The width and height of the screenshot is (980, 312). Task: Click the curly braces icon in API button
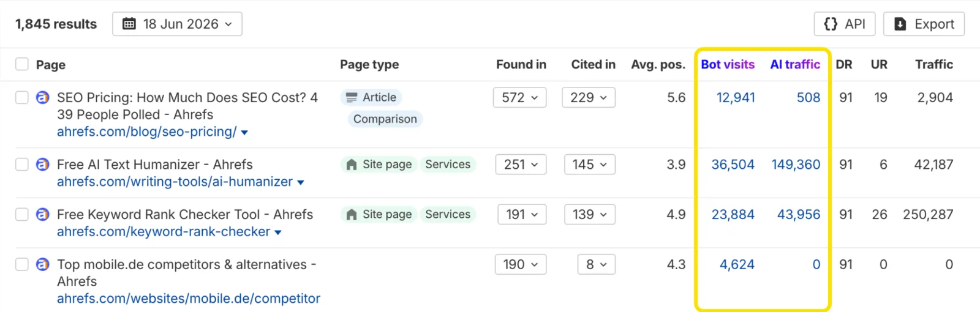coord(831,24)
